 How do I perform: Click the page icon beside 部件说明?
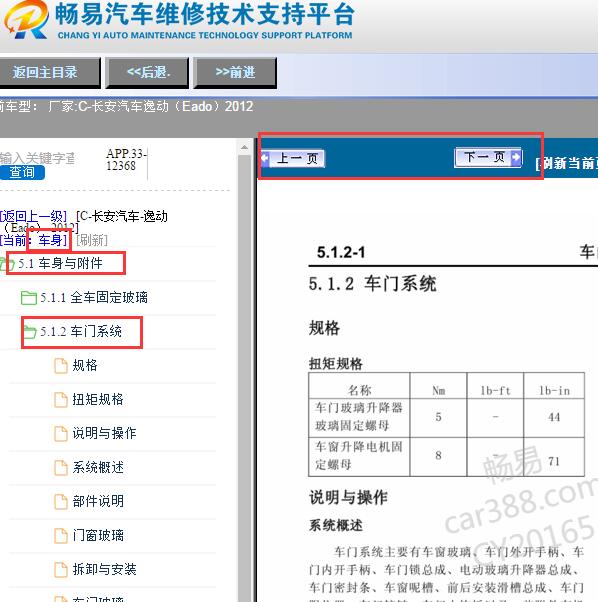point(61,501)
